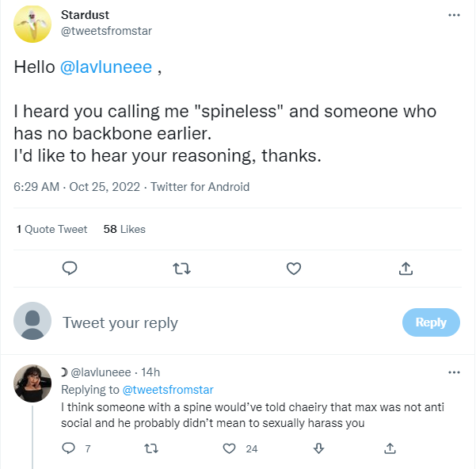The width and height of the screenshot is (476, 469).
Task: Retweet the main Stardust tweet
Action: click(181, 269)
